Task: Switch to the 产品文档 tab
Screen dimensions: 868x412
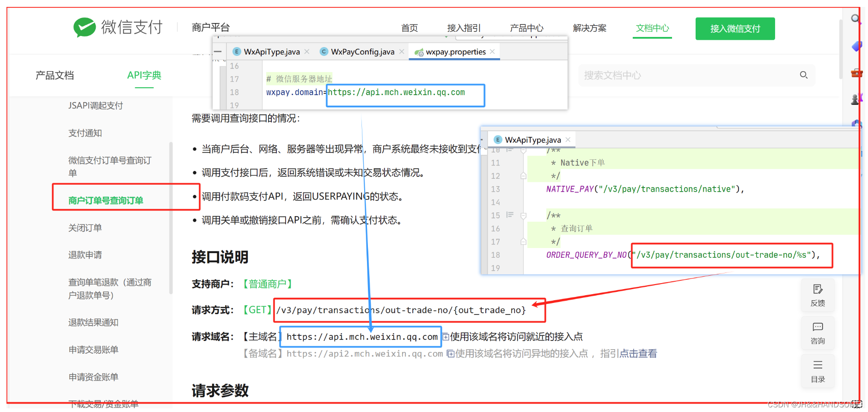Action: pos(55,75)
